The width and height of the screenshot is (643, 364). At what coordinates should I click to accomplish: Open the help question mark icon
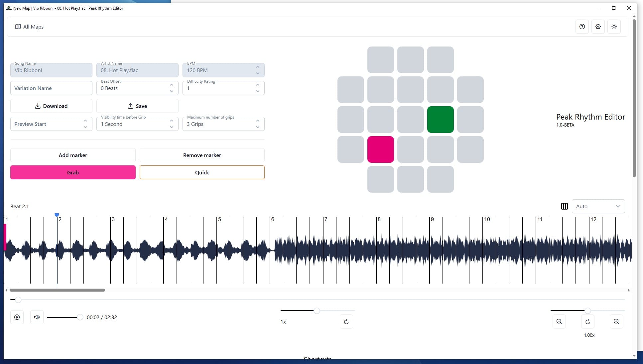[582, 27]
